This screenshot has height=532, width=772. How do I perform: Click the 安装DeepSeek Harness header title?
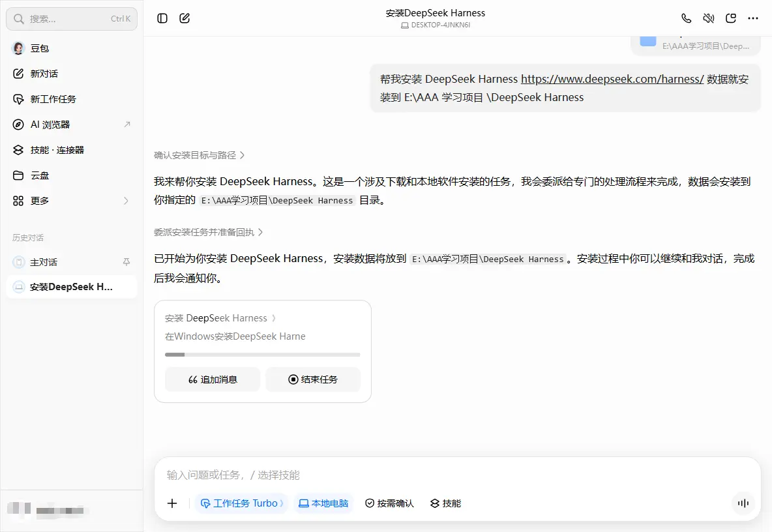pos(436,13)
